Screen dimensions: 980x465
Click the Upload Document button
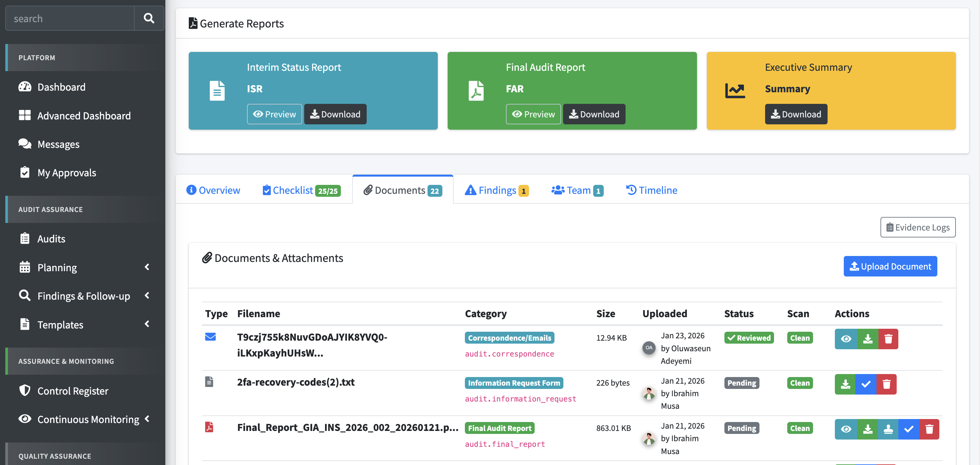(890, 266)
